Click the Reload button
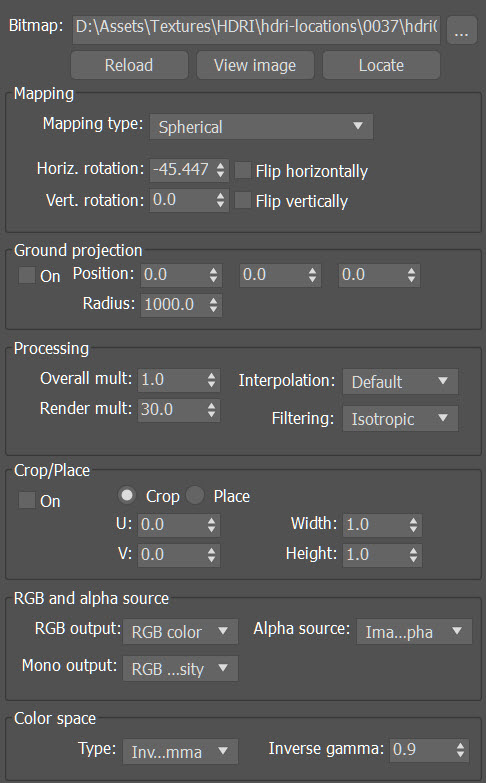 pos(129,65)
